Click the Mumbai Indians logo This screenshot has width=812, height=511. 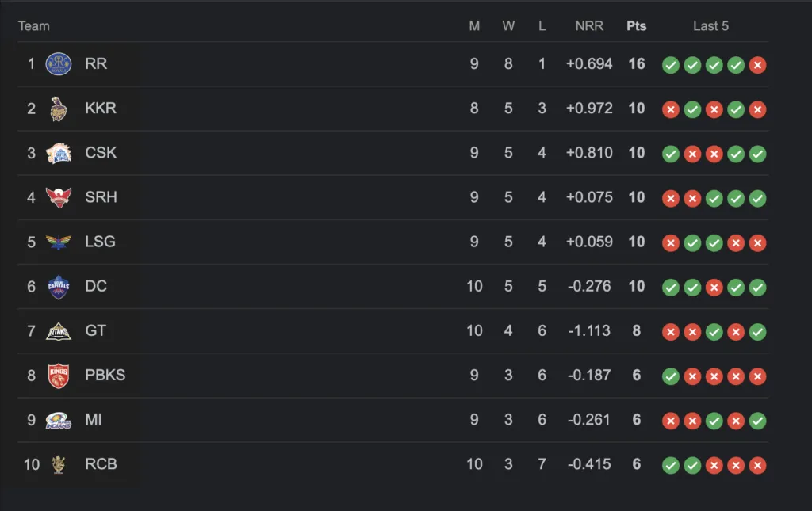point(59,420)
